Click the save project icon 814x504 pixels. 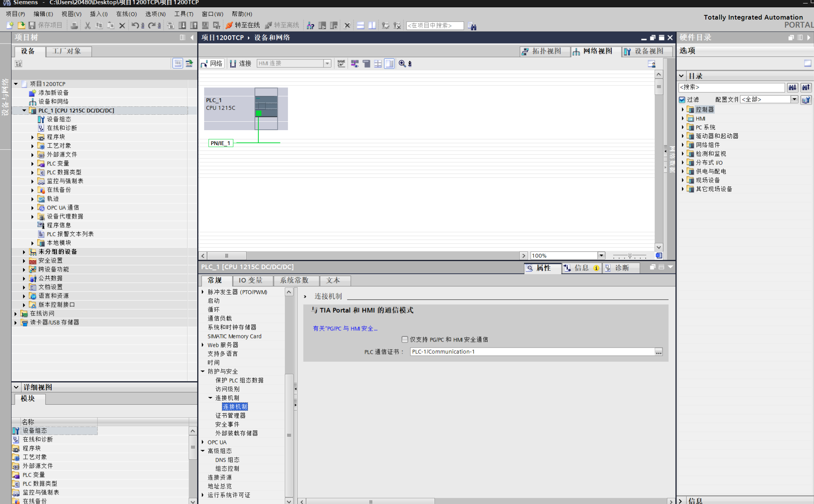click(32, 25)
